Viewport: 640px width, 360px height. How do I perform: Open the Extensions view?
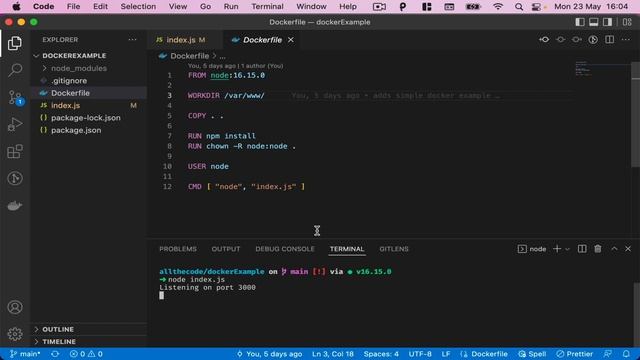tap(15, 151)
